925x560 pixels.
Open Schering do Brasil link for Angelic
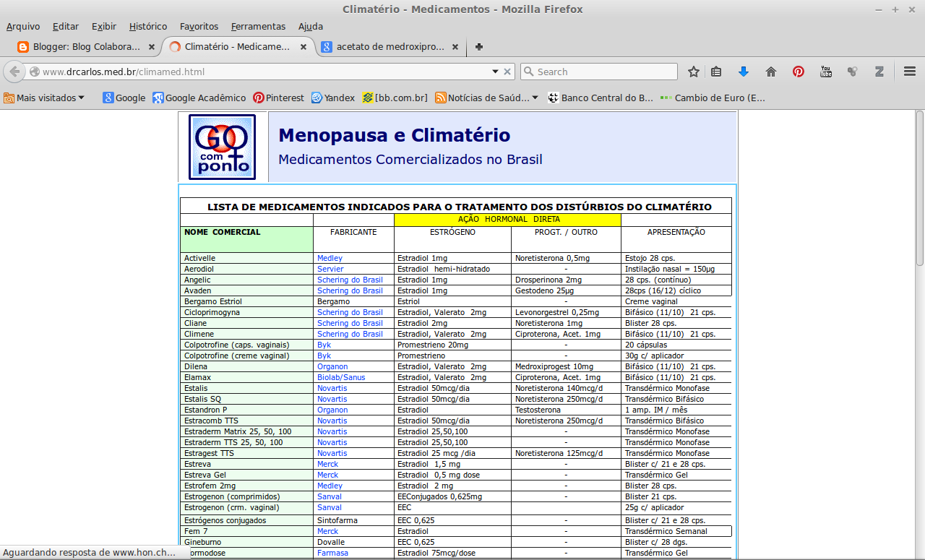pos(350,280)
